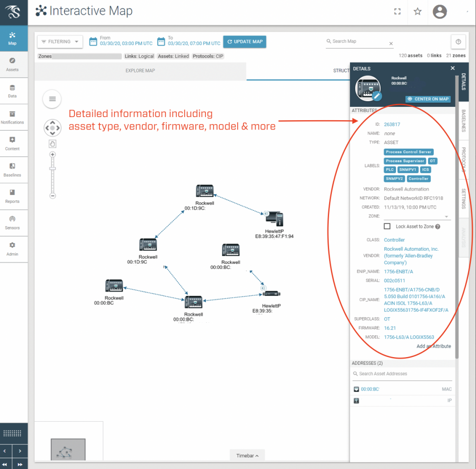
Task: Select the HewlettP E8:39:35:47:F1:94 workstation node
Action: (274, 219)
